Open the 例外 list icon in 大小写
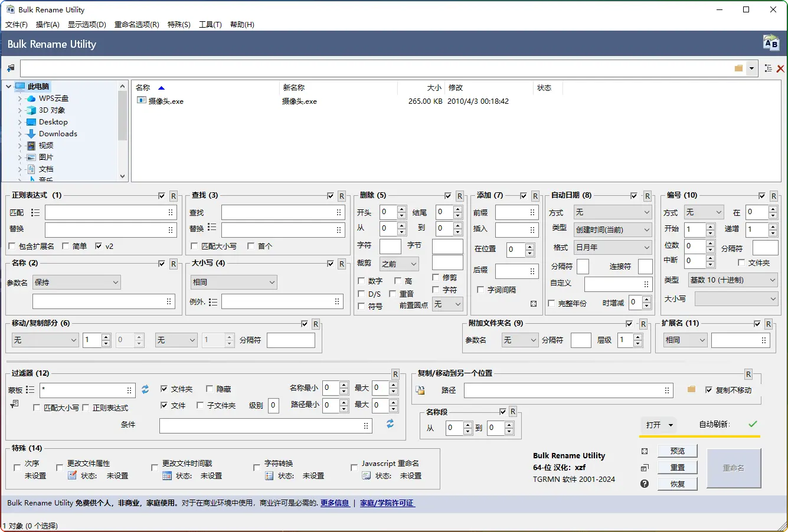 click(x=213, y=302)
